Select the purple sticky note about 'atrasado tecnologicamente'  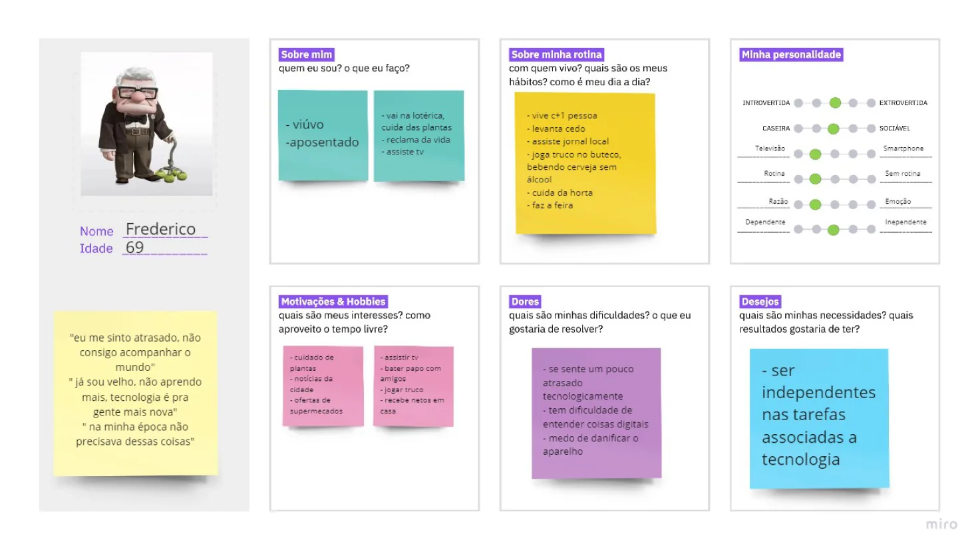596,413
